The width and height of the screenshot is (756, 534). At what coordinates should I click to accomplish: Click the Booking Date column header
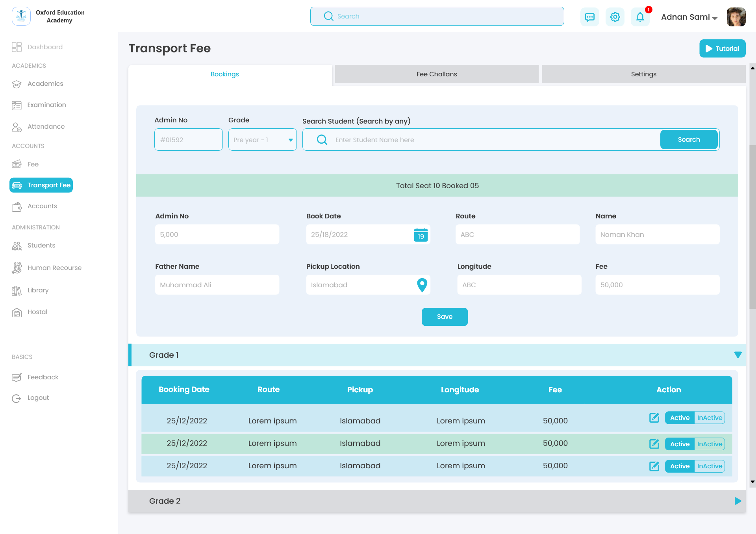[x=184, y=389]
